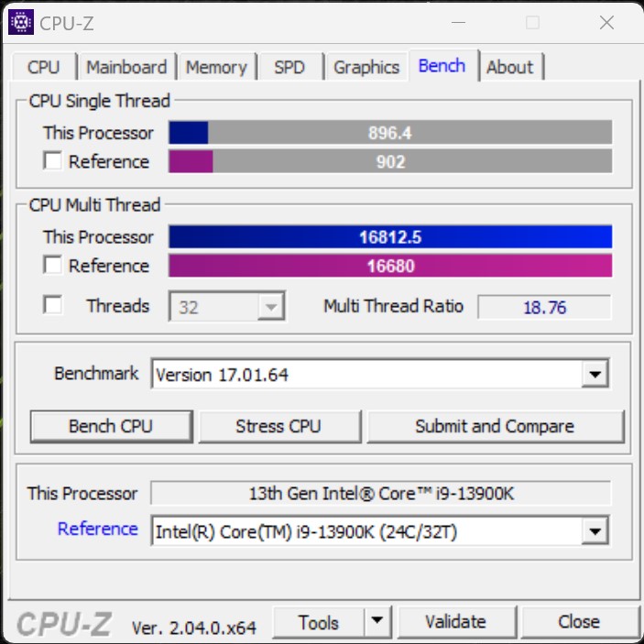This screenshot has width=644, height=644.
Task: Open the Memory tab
Action: click(x=217, y=67)
